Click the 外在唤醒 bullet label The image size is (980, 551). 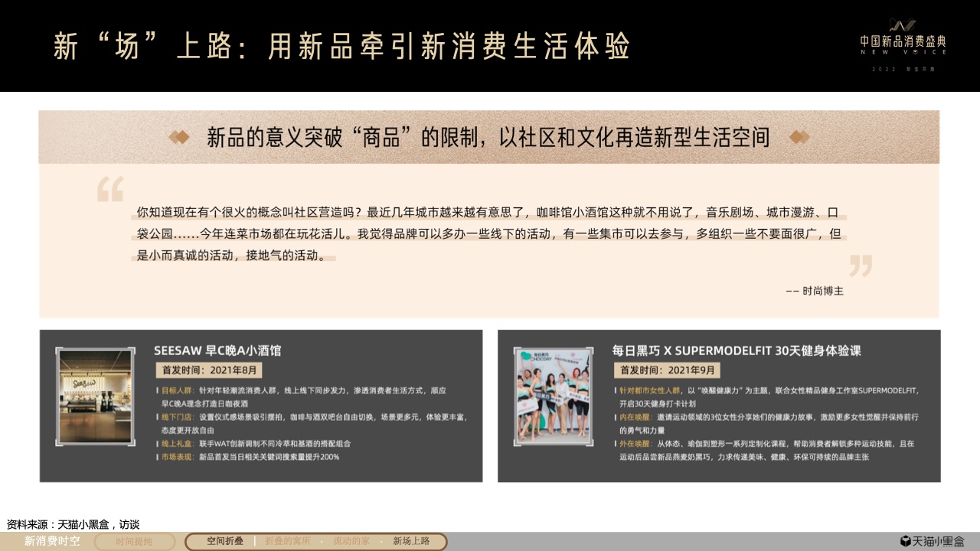(x=636, y=443)
